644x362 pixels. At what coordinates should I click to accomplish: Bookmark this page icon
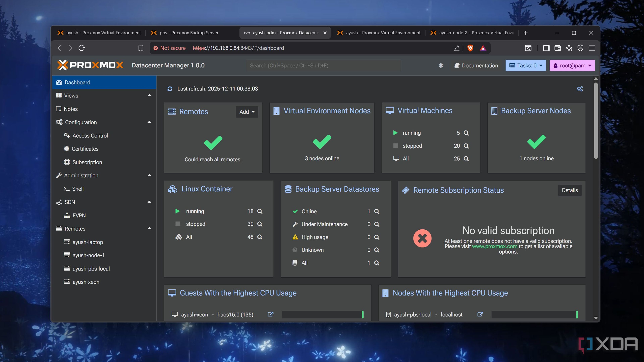tap(141, 48)
